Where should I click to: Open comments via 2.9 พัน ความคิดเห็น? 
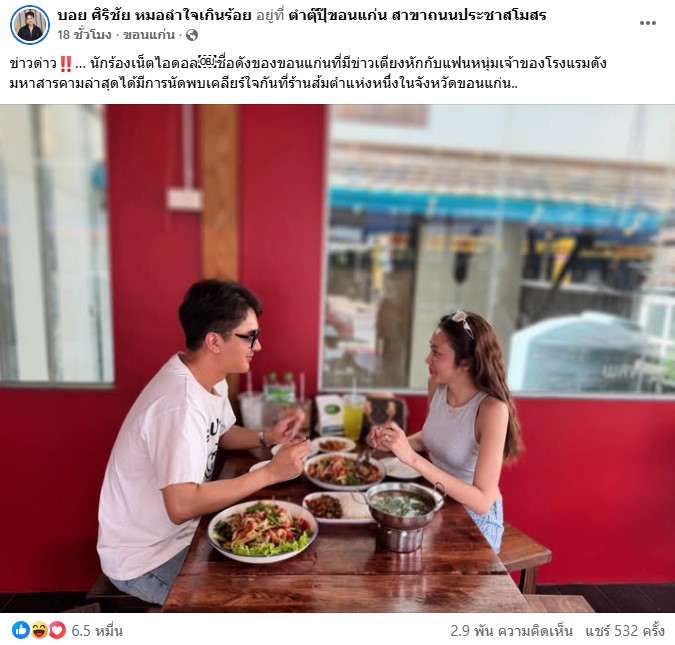[x=511, y=631]
